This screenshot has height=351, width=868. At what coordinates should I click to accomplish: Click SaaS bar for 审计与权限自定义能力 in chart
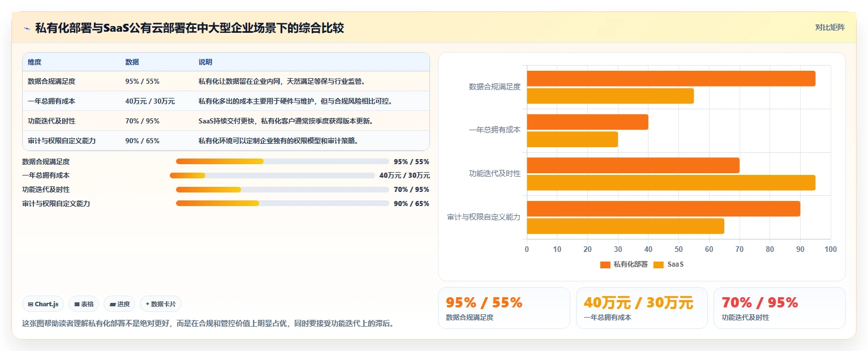pyautogui.click(x=625, y=226)
